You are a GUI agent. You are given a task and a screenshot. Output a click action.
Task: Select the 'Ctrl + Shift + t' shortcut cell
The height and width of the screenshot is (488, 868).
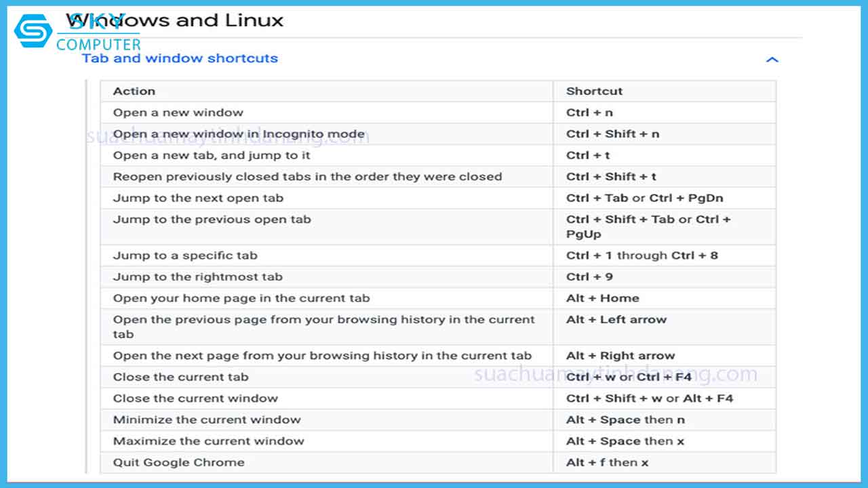click(665, 177)
